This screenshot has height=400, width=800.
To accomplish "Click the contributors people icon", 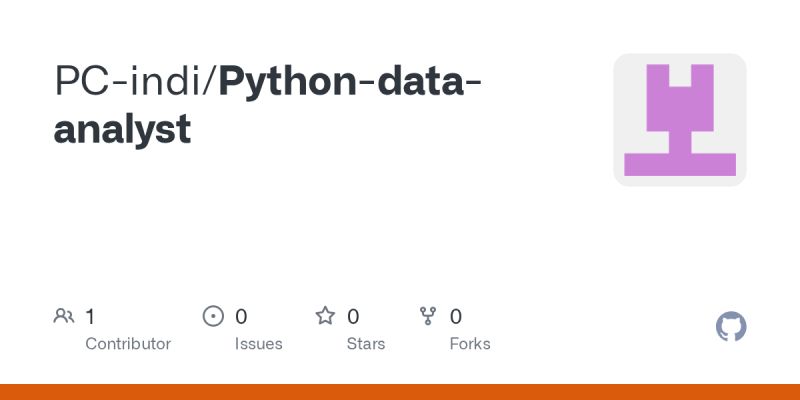I will point(64,316).
